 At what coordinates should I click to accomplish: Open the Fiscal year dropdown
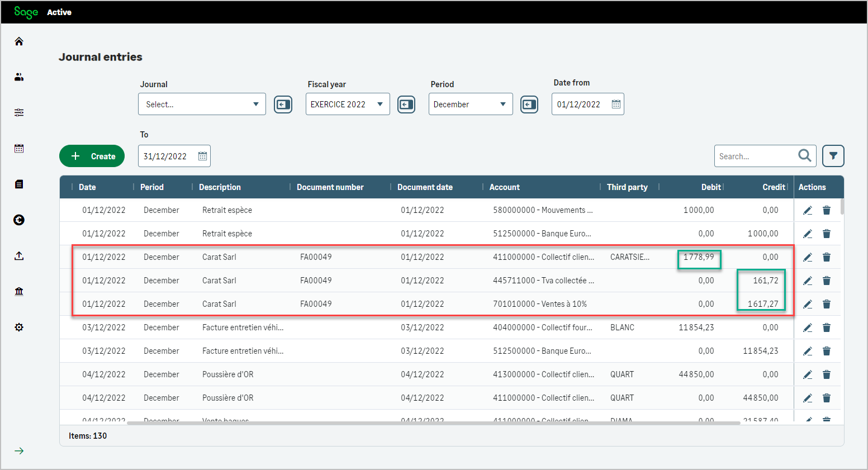(348, 105)
